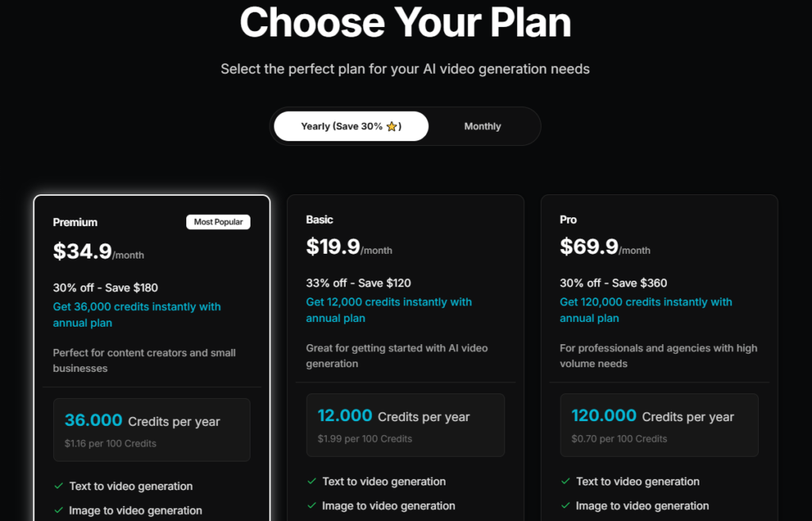The width and height of the screenshot is (812, 521).
Task: Select the Premium plan card title
Action: tap(75, 222)
